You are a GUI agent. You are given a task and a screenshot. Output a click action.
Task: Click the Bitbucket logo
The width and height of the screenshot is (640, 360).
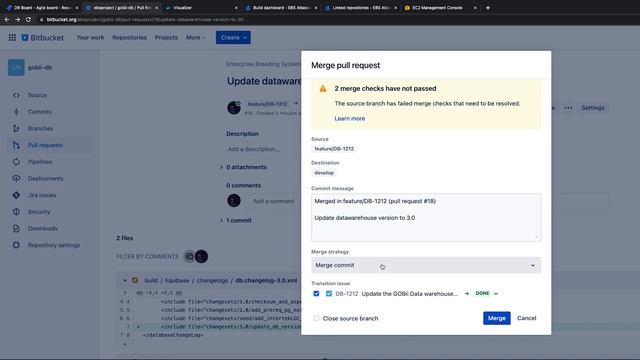(x=43, y=38)
